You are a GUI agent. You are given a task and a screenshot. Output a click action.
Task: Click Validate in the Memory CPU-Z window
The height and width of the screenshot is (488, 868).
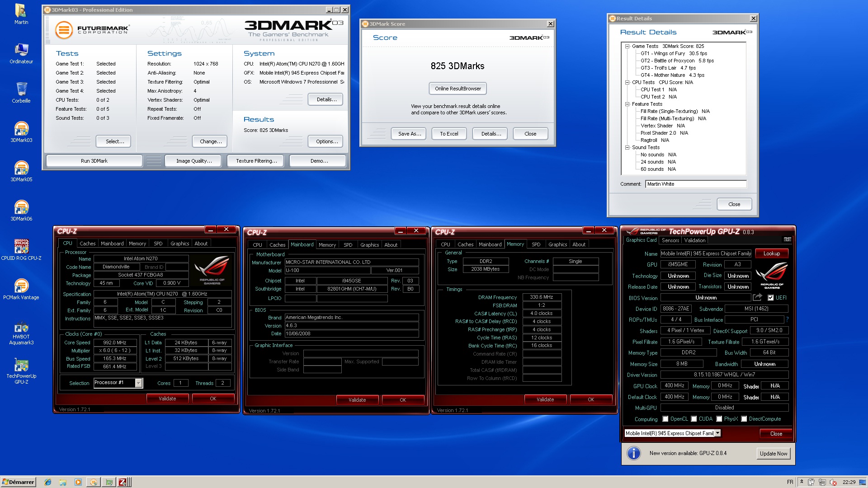545,399
